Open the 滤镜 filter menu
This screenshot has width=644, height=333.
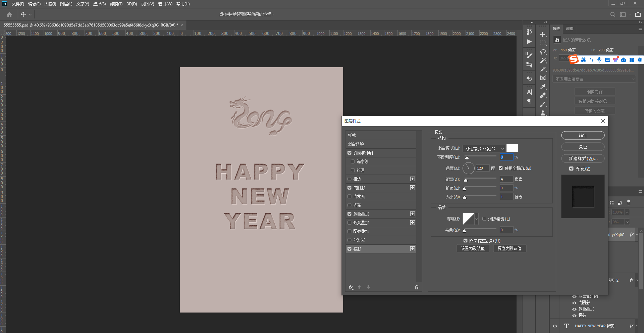coord(116,4)
